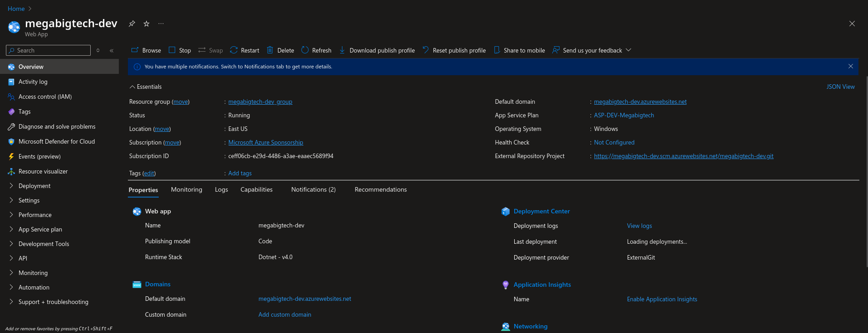Screen dimensions: 868x333
Task: Open Domains heading link
Action: [158, 284]
